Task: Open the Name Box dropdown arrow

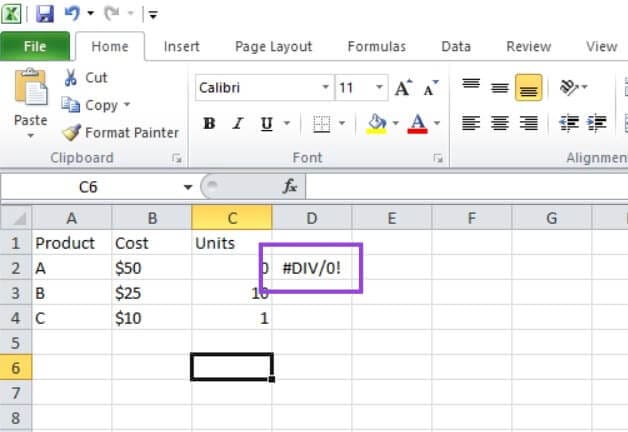Action: [x=187, y=187]
